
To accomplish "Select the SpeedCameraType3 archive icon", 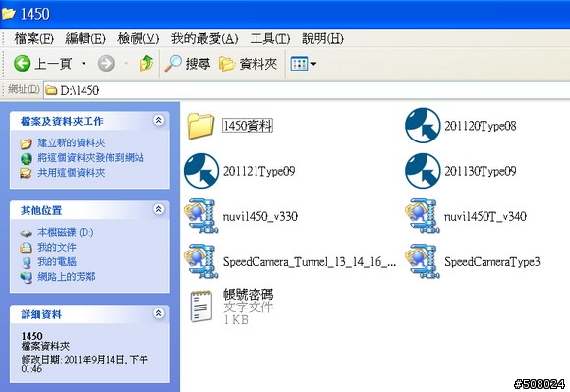I will 423,261.
